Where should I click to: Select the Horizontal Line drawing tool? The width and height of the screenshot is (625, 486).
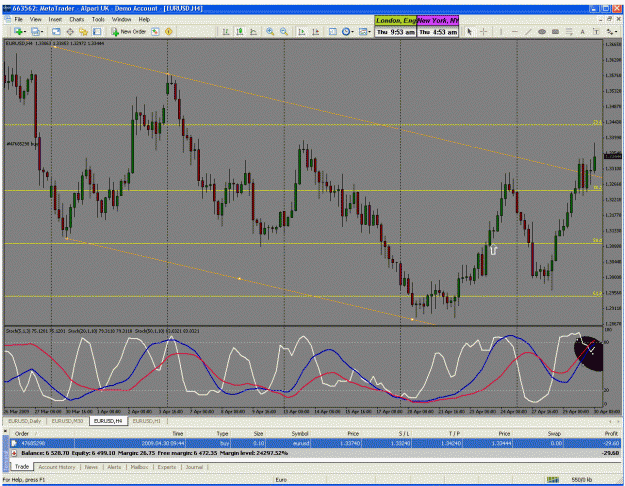click(515, 31)
